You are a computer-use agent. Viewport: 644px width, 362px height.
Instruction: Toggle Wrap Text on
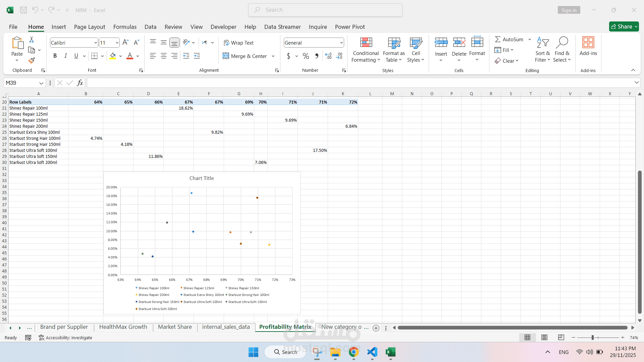coord(238,43)
